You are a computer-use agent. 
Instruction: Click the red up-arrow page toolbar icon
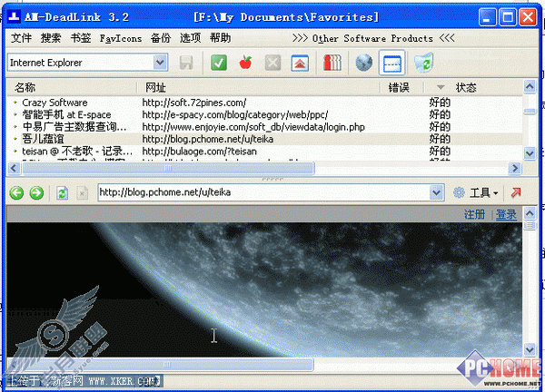pyautogui.click(x=300, y=63)
